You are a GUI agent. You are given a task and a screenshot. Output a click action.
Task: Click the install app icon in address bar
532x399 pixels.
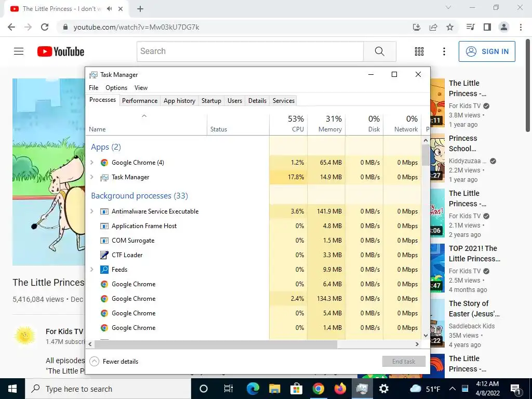416,27
